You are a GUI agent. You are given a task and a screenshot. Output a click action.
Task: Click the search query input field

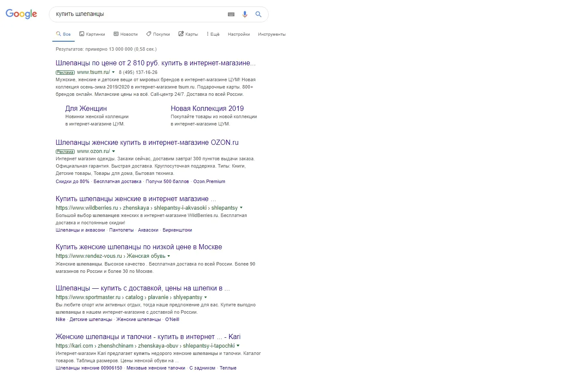coord(139,14)
